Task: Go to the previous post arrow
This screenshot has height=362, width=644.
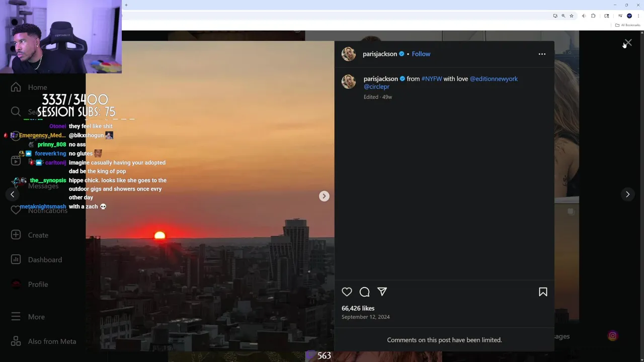Action: tap(12, 194)
